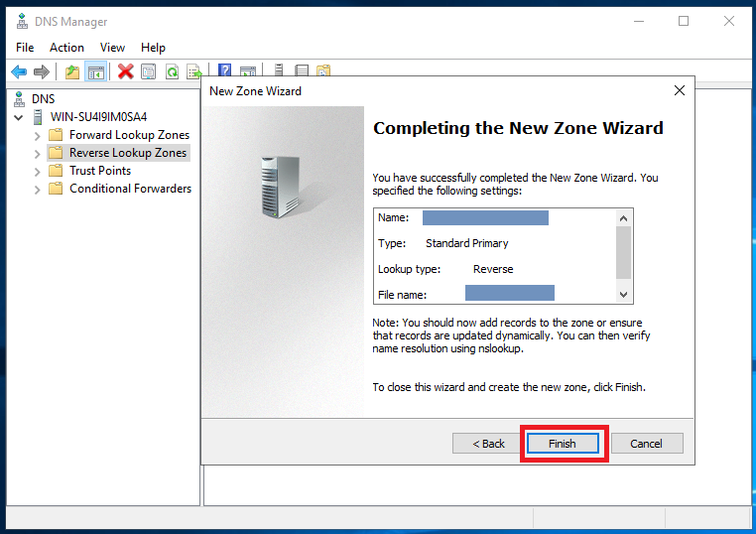Image resolution: width=756 pixels, height=534 pixels.
Task: Click Finish to create the zone
Action: [563, 444]
